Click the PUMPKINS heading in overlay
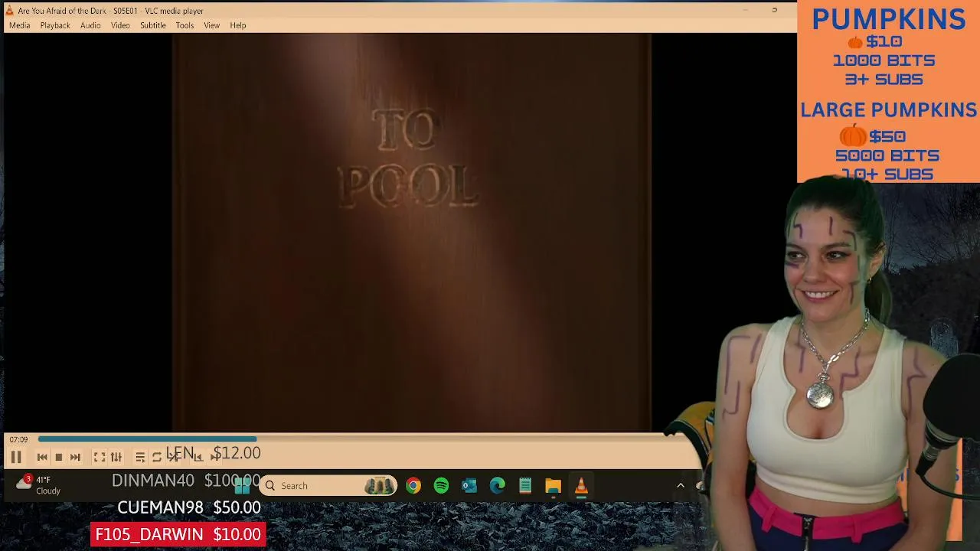 (x=888, y=19)
